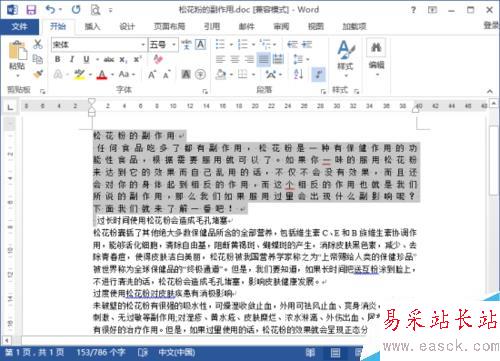The image size is (500, 361).
Task: Open print preview from quick access toolbar
Action: tap(95, 10)
